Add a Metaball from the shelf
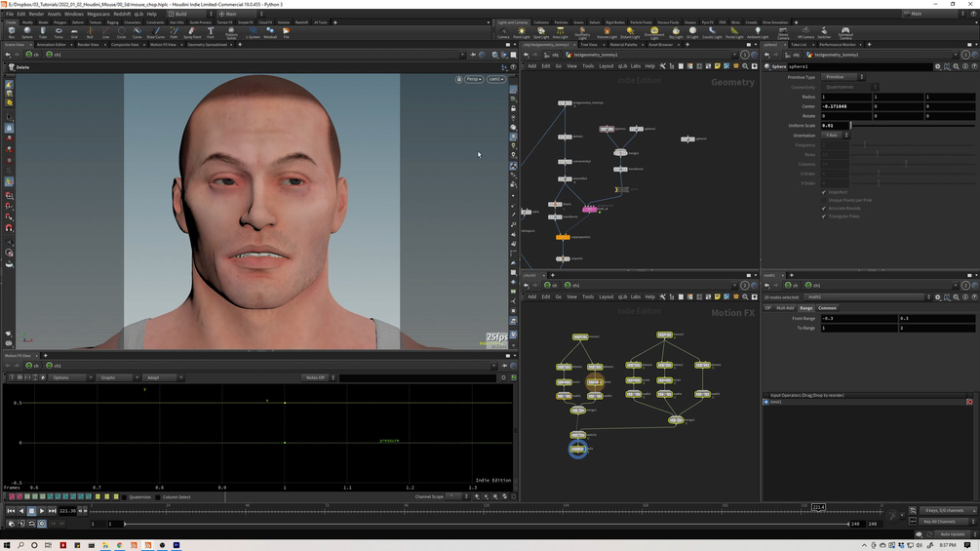This screenshot has height=551, width=980. tap(270, 32)
